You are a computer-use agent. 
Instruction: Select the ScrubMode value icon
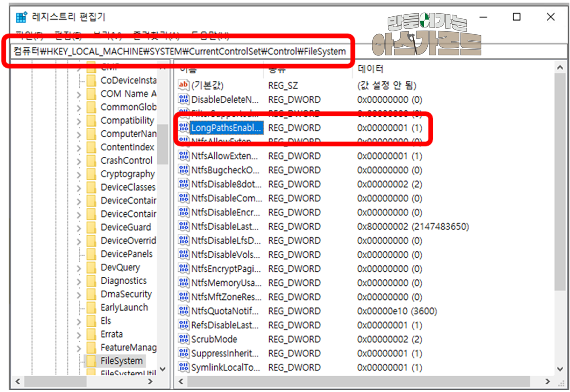[x=184, y=339]
